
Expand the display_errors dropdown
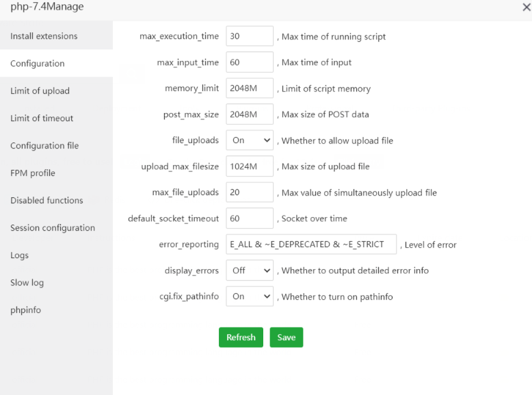250,270
